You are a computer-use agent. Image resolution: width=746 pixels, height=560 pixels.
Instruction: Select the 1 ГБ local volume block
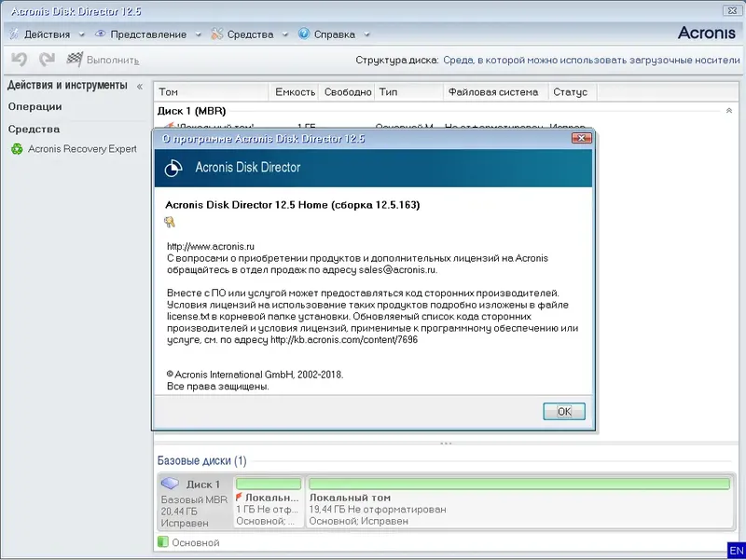[269, 502]
